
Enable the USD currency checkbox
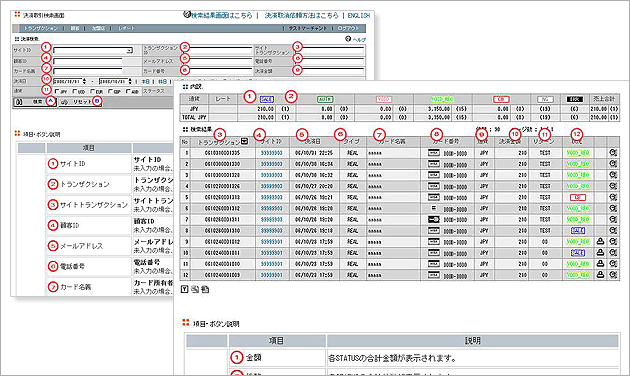(75, 92)
